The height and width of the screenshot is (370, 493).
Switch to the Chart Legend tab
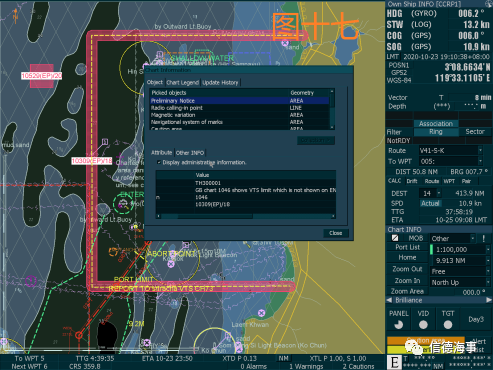183,82
